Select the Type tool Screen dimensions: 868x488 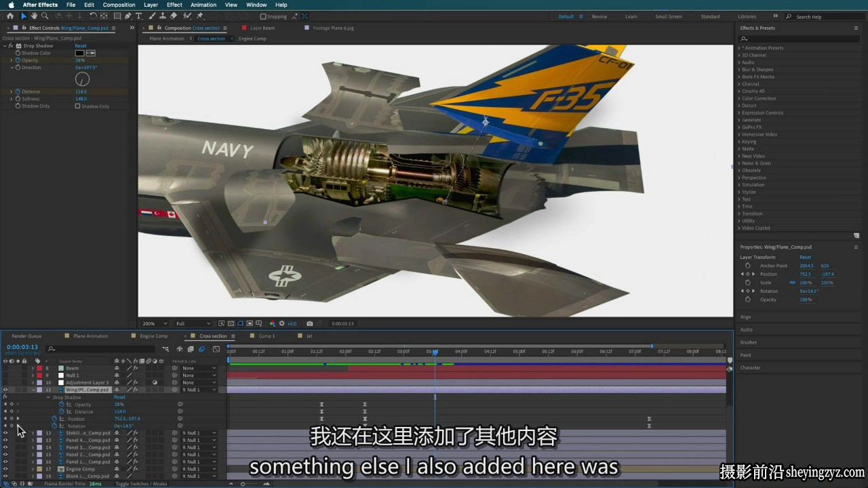click(x=139, y=16)
